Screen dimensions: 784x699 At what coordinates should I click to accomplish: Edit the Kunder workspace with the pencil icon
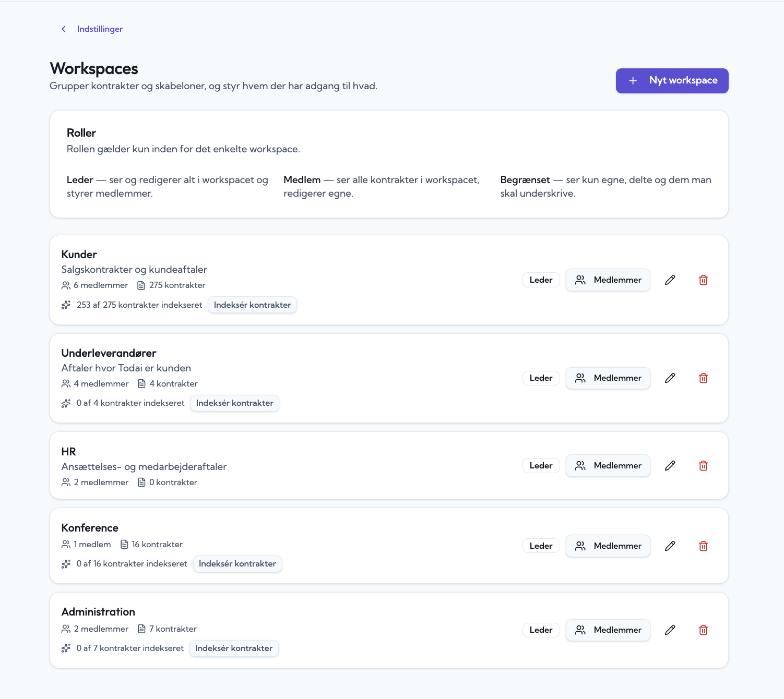pos(670,280)
